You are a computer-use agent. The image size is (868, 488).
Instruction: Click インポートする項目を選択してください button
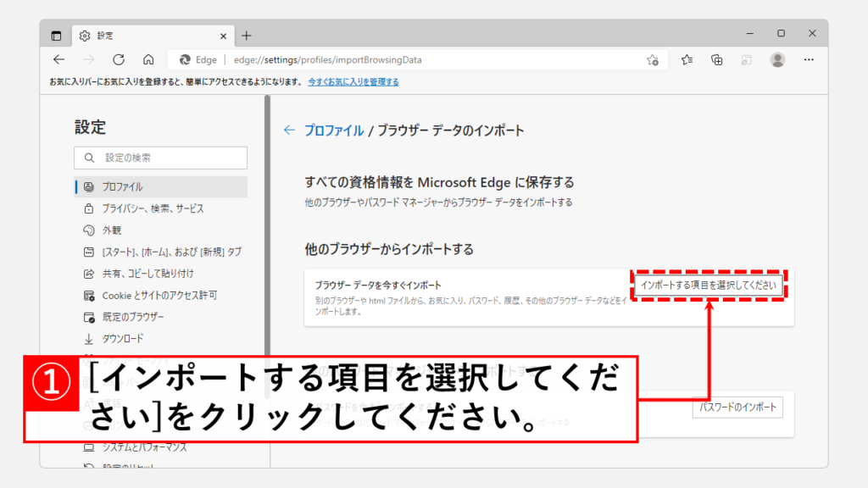pos(709,286)
